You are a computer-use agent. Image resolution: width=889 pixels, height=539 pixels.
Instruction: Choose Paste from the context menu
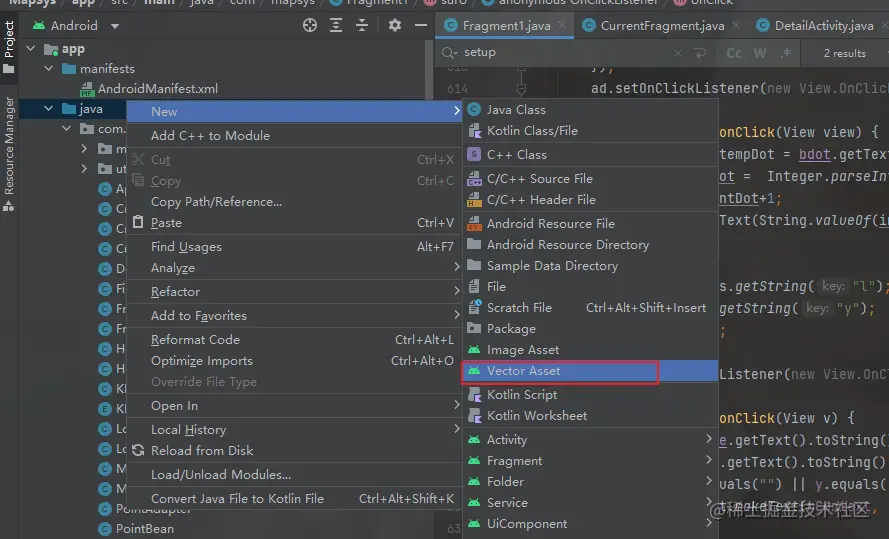coord(294,223)
